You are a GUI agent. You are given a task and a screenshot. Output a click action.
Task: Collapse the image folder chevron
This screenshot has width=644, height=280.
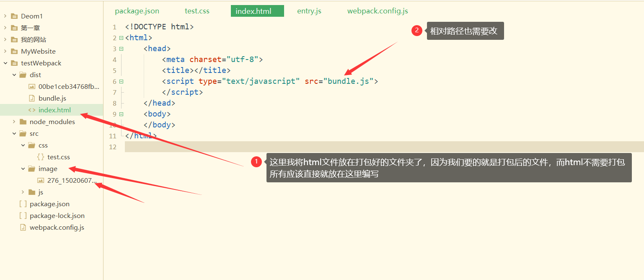(x=23, y=169)
